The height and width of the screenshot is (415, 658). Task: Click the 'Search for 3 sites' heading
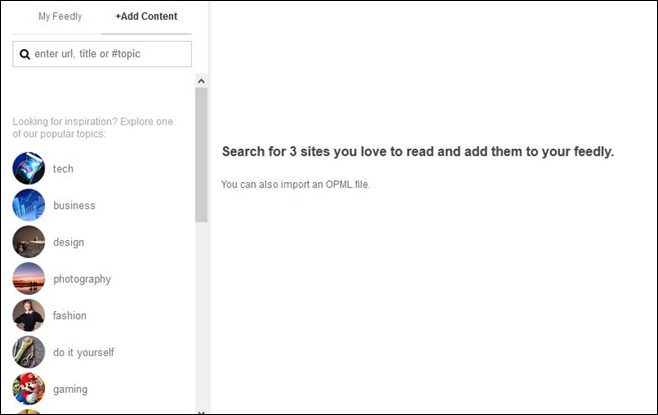(x=418, y=151)
